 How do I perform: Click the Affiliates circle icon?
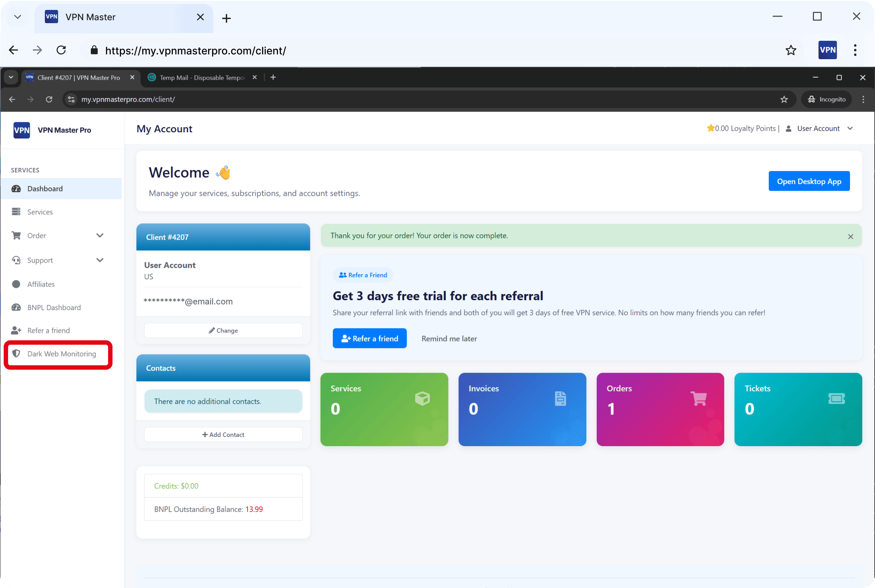[16, 284]
